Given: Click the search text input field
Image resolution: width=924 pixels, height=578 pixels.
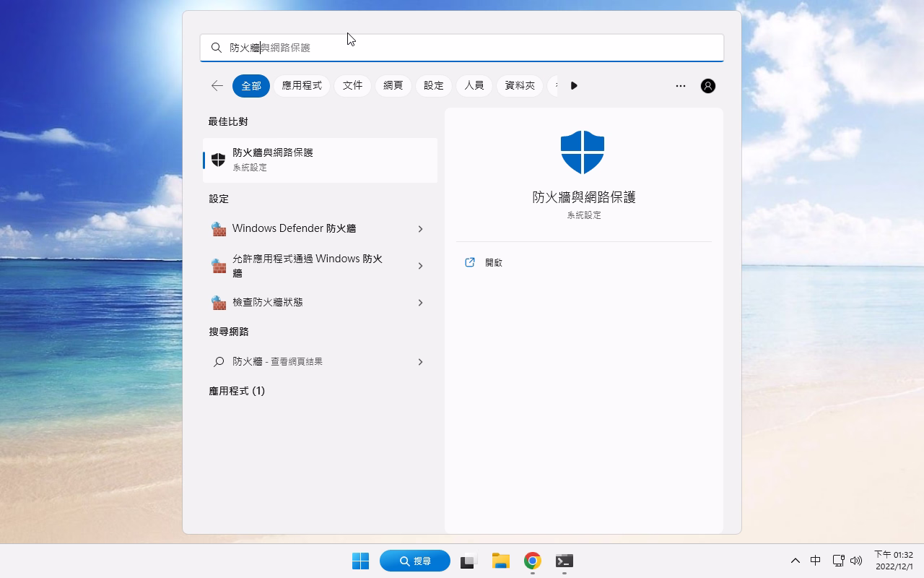Looking at the screenshot, I should click(462, 48).
